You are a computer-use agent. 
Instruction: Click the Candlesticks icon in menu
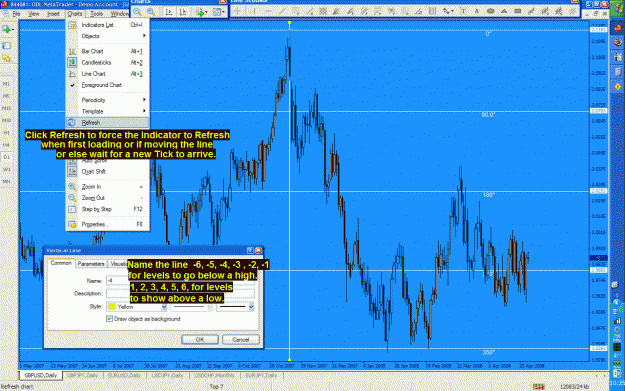[x=72, y=63]
